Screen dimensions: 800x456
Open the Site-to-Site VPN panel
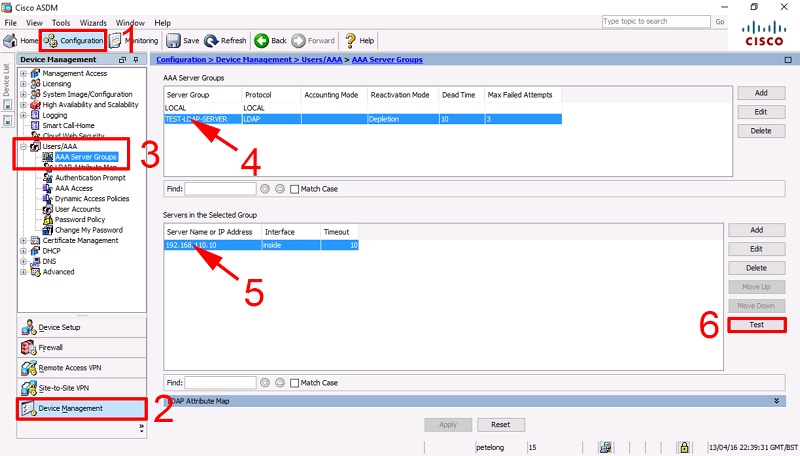click(82, 388)
